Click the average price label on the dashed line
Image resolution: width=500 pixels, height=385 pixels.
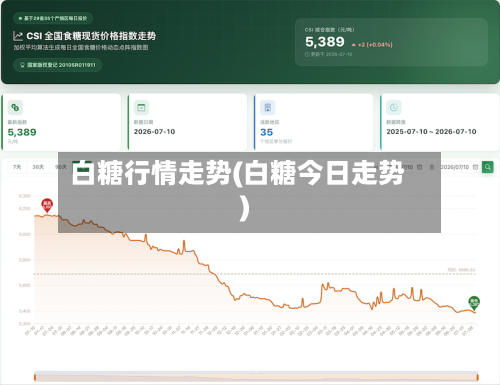coord(461,270)
